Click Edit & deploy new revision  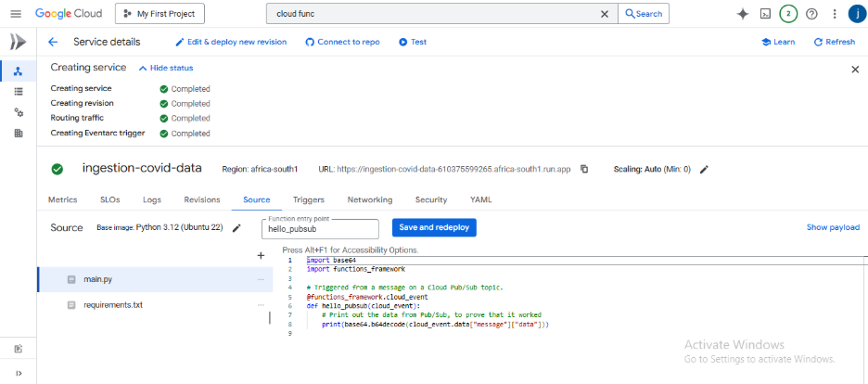[x=231, y=42]
